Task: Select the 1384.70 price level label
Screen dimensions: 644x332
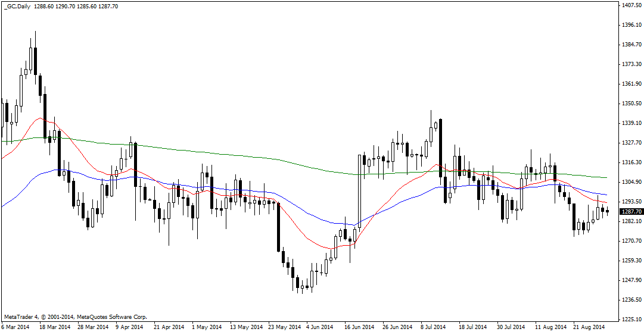Action: (632, 45)
